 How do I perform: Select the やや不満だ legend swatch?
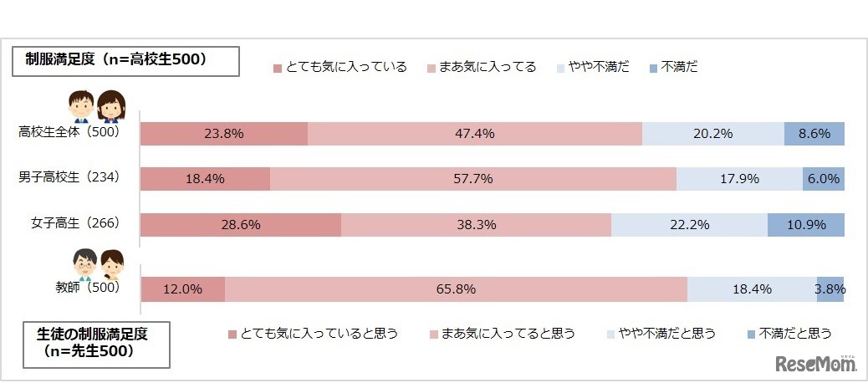[x=560, y=68]
